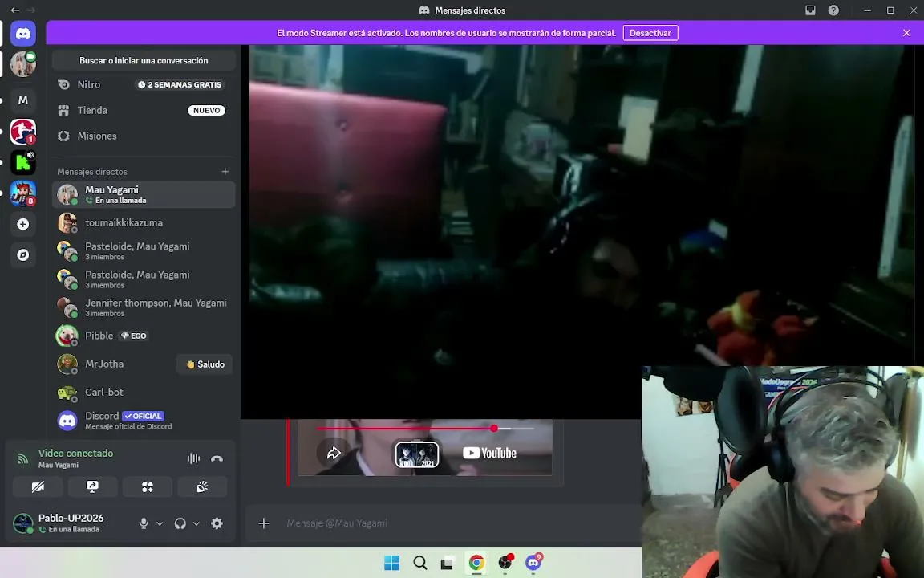Click the attach file plus icon in message bar
924x578 pixels.
pos(264,523)
